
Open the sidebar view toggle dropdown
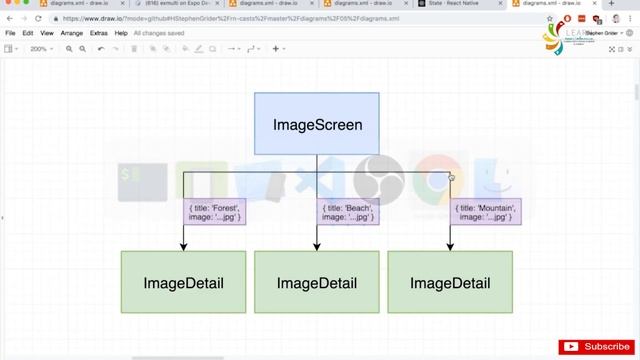[x=11, y=49]
